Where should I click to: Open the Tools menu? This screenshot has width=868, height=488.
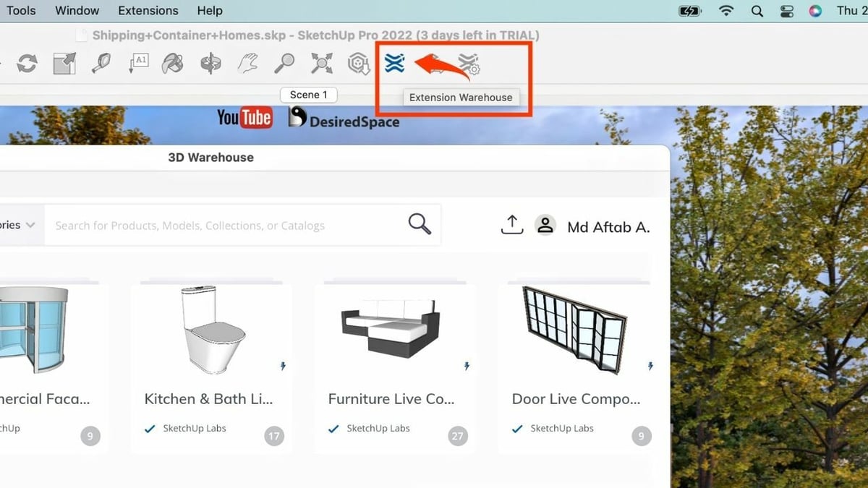pyautogui.click(x=21, y=11)
